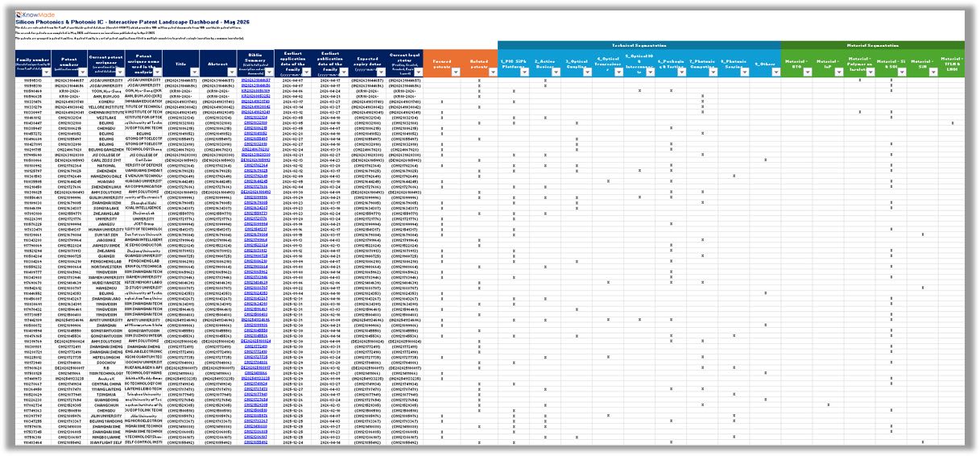Open the 3_Optical Coupling filter dropdown
This screenshot has height=456, width=980.
pos(588,72)
